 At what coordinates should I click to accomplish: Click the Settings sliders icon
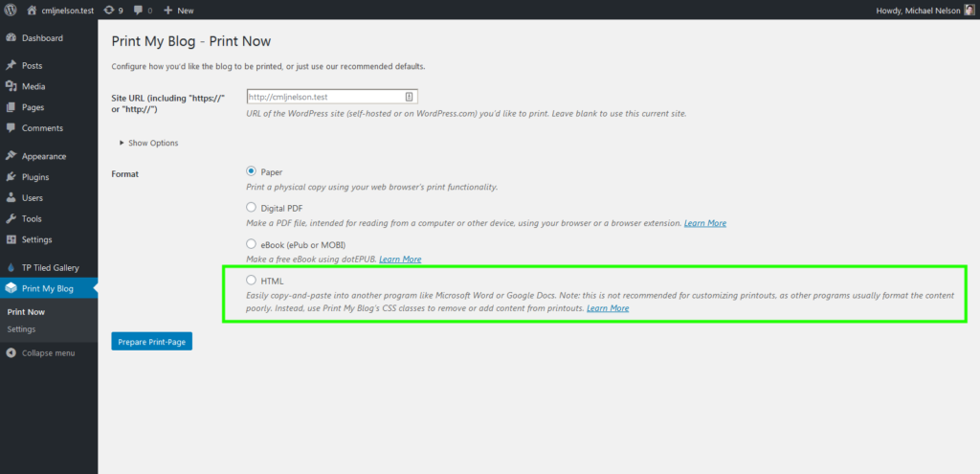coord(11,239)
